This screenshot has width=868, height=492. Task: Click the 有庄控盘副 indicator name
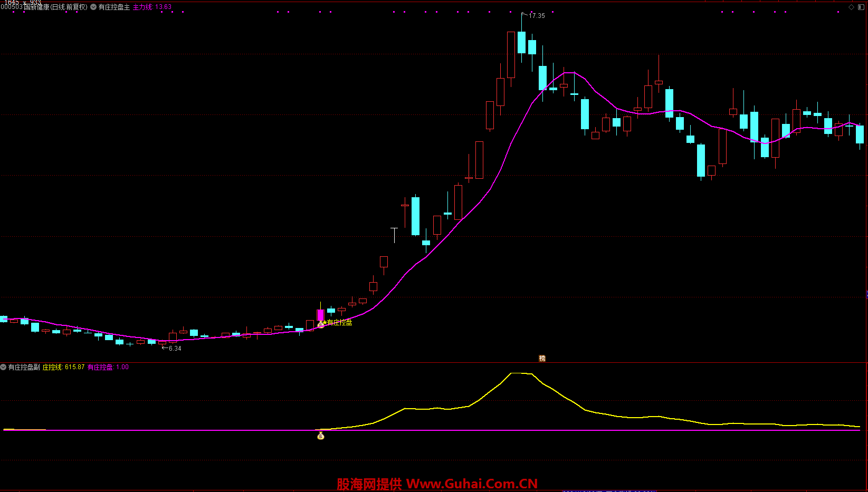coord(24,367)
